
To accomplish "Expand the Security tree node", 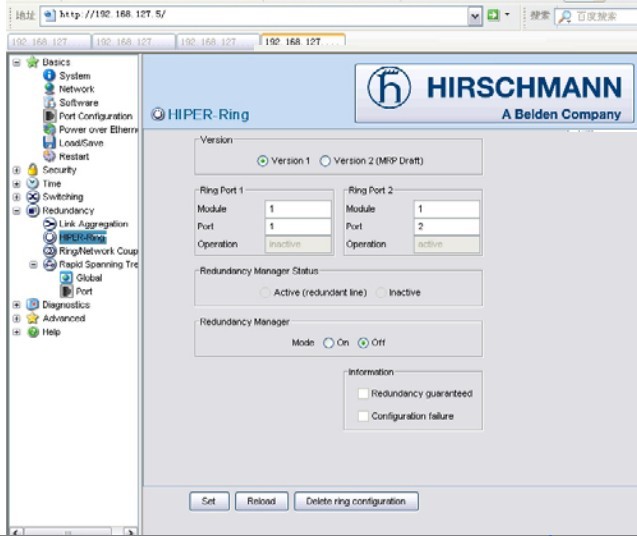I will 16,170.
